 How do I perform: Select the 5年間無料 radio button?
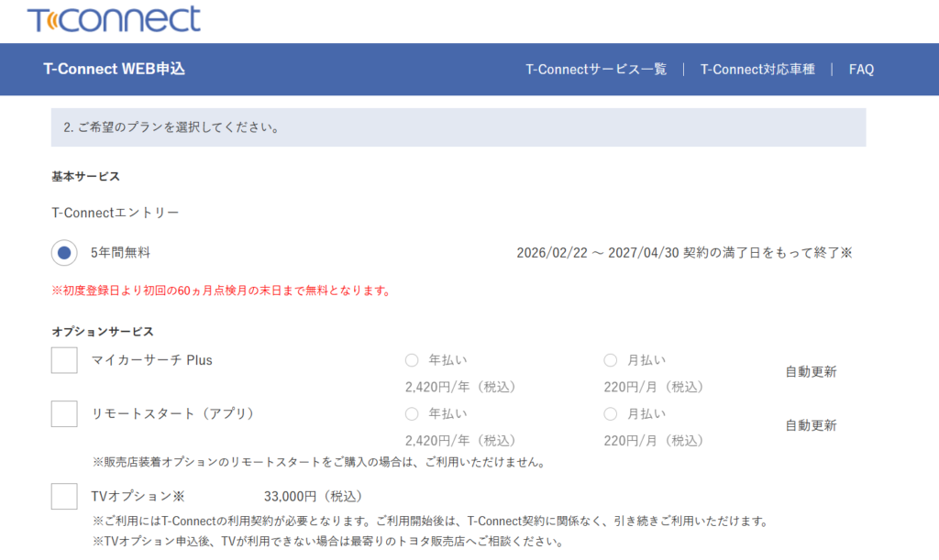(64, 253)
